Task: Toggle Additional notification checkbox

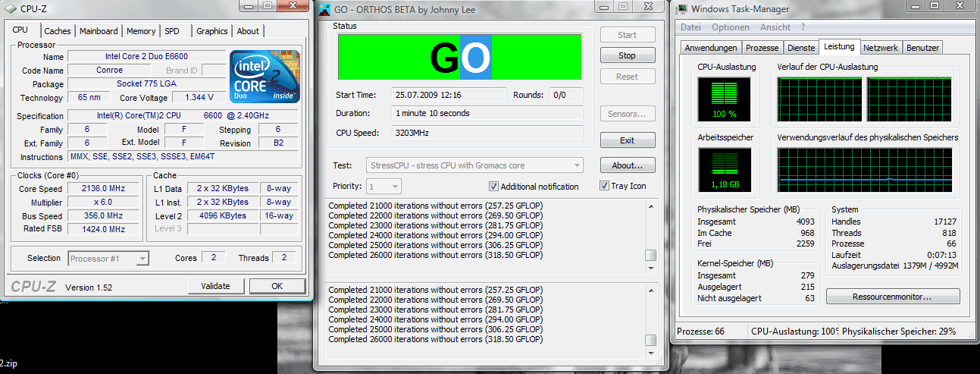Action: pos(494,187)
